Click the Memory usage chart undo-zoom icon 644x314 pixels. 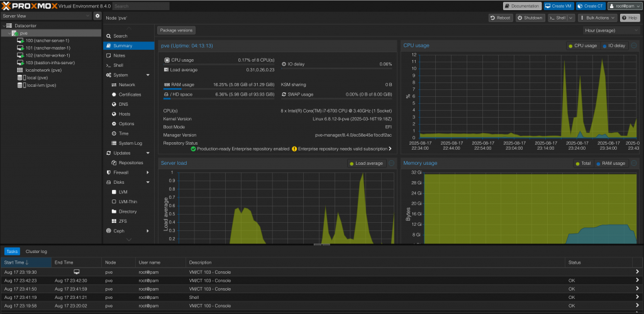(634, 163)
